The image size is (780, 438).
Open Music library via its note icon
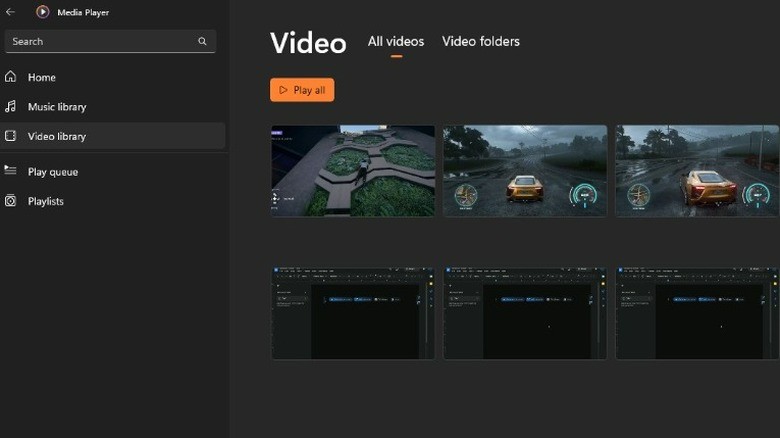click(11, 107)
